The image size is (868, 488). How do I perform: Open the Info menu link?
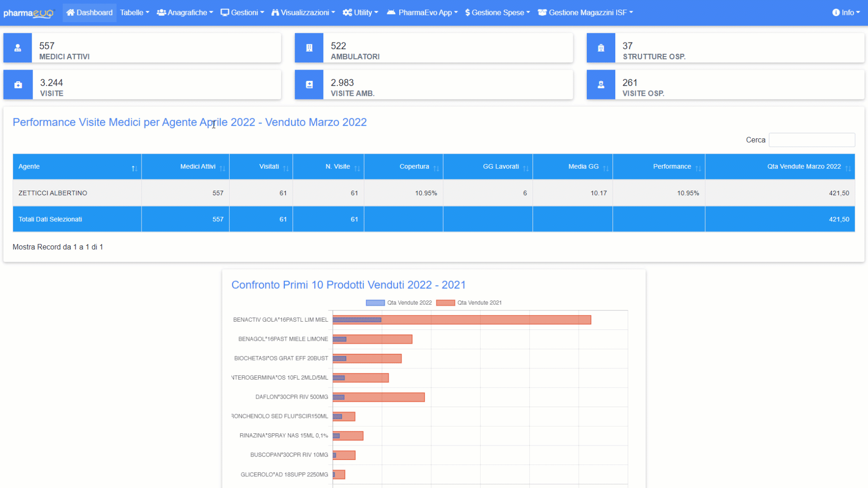[846, 13]
